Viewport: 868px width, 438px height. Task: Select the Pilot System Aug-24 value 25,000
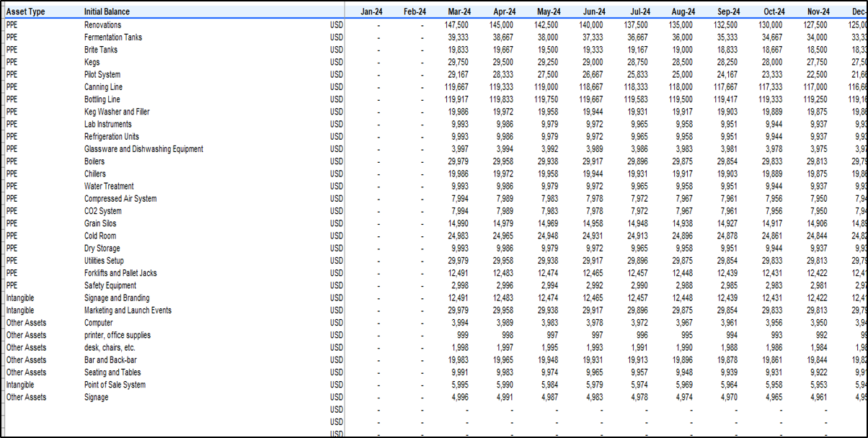click(x=682, y=75)
